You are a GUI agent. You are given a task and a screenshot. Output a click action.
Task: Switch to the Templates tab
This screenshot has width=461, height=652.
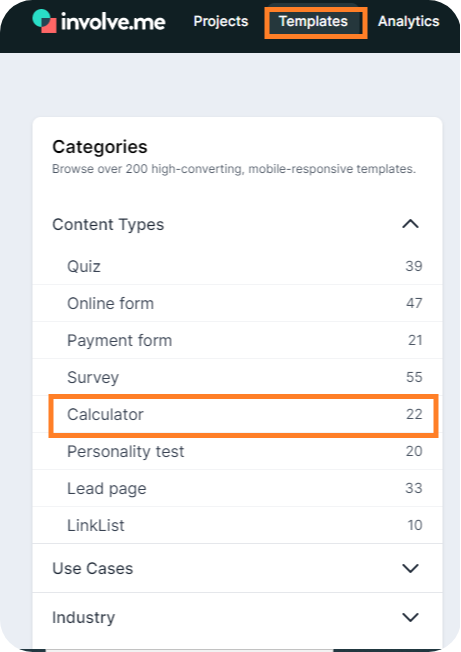(x=313, y=21)
